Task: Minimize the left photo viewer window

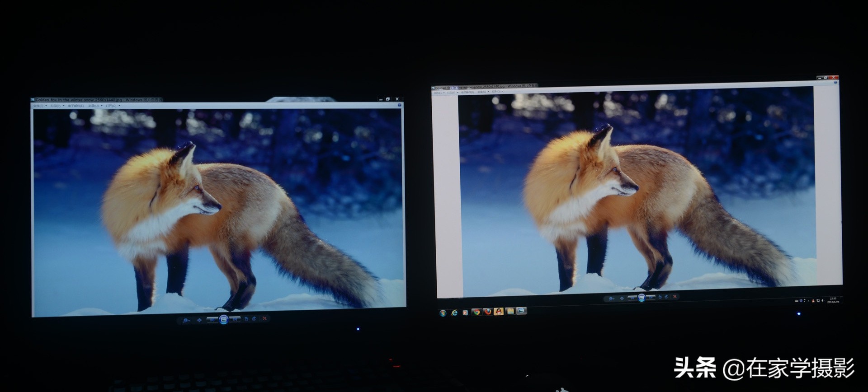Action: [x=381, y=99]
